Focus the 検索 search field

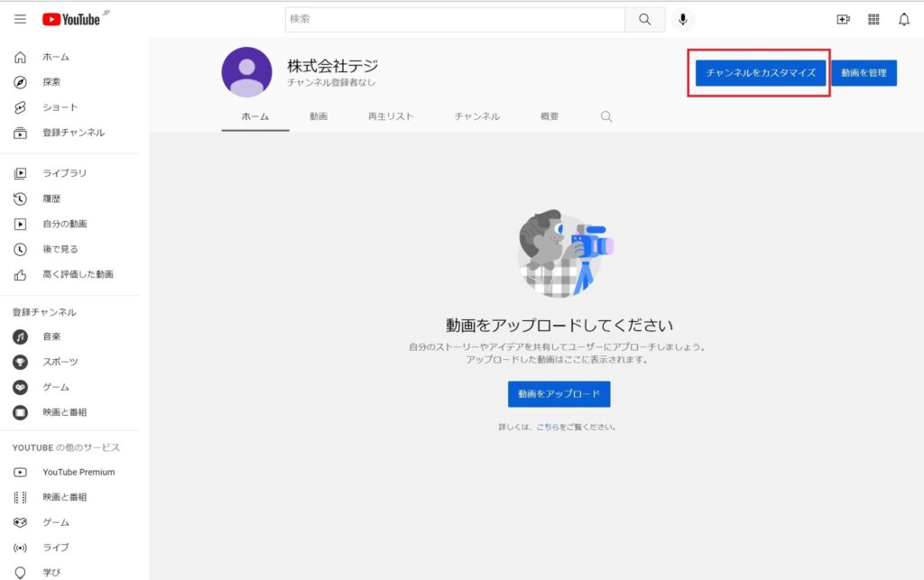pos(455,20)
